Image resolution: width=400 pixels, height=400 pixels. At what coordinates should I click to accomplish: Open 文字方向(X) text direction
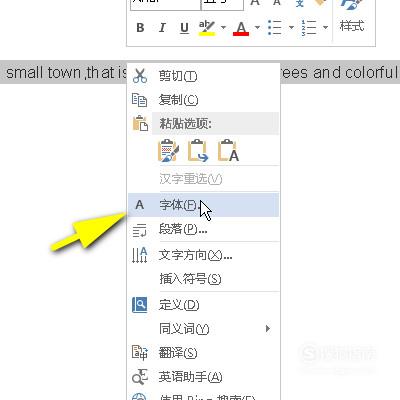coord(203,255)
